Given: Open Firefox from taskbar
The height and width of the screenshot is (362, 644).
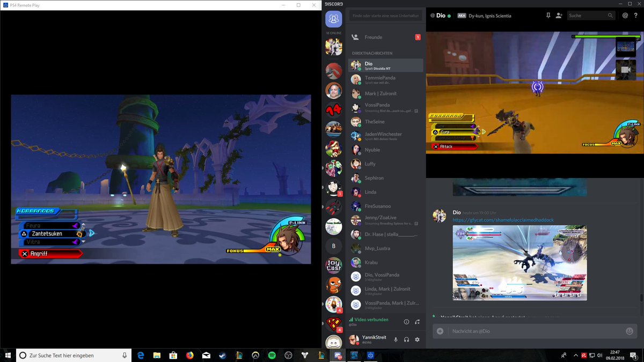Looking at the screenshot, I should click(189, 355).
